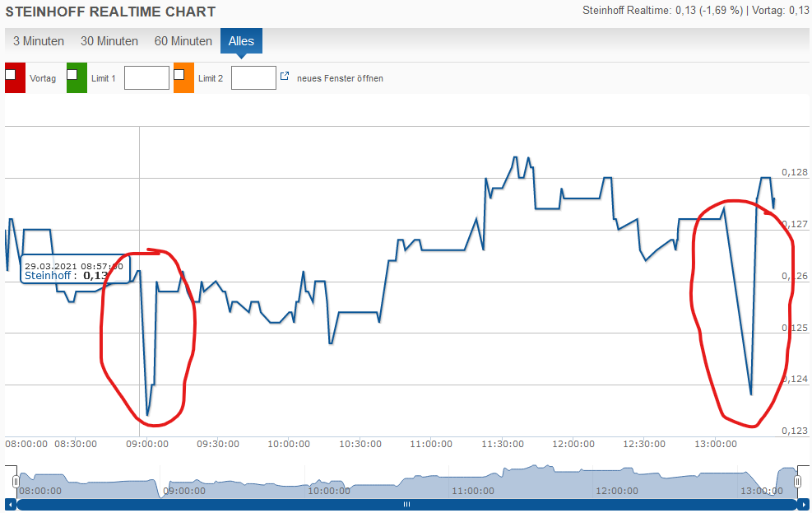Click the 12:00:00 label in navigator

(617, 491)
